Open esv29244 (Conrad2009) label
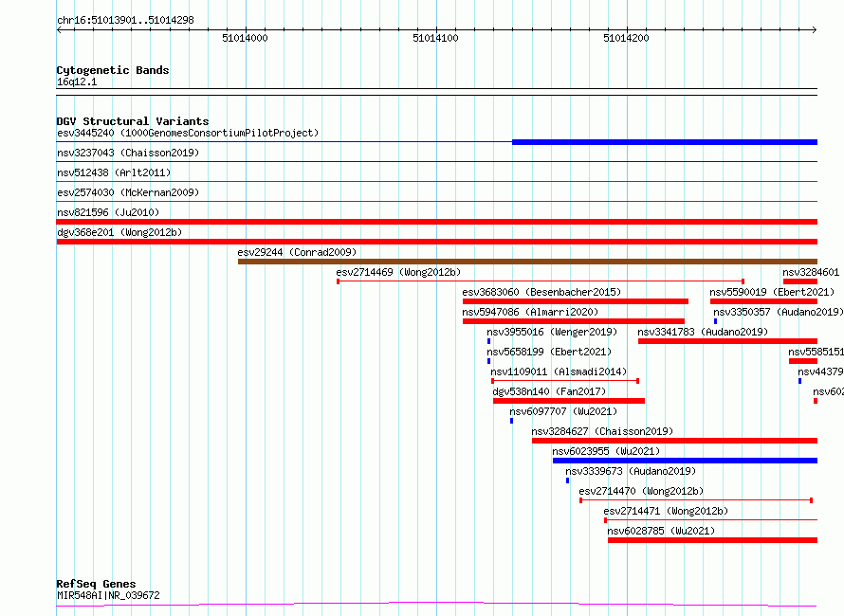The width and height of the screenshot is (844, 616). tap(297, 252)
